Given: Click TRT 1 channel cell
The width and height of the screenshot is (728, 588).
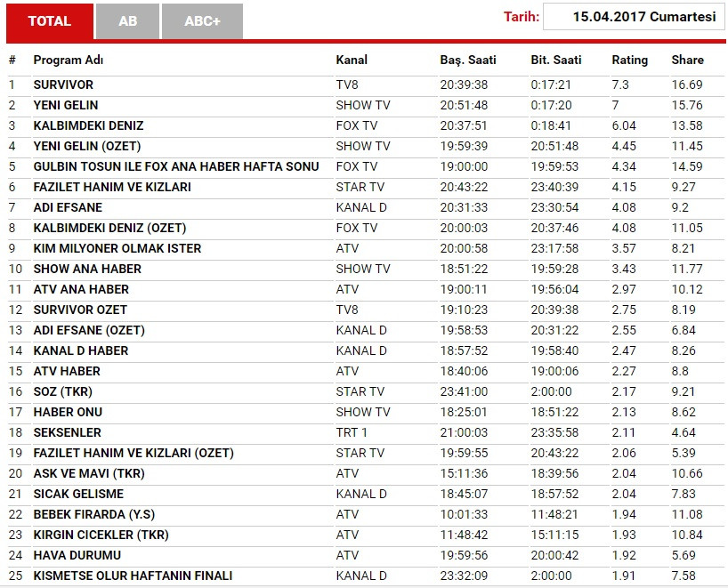Looking at the screenshot, I should coord(352,433).
